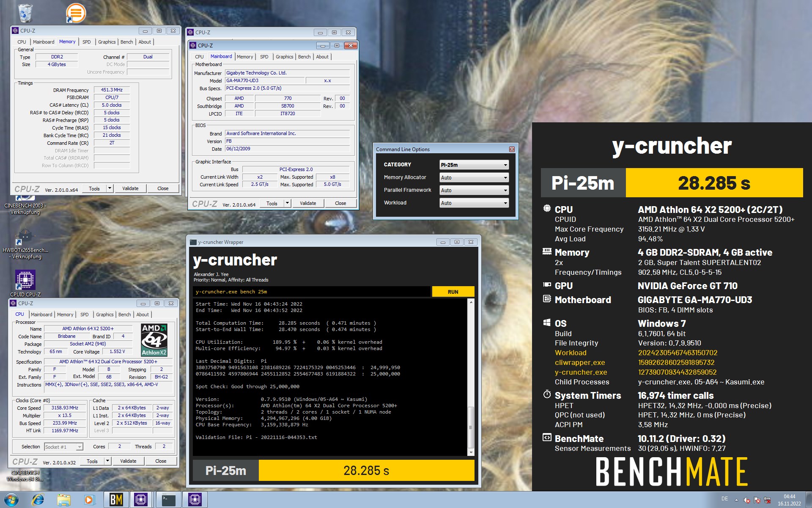Click the OS Windows-logo icon in BenchMate panel

pyautogui.click(x=547, y=323)
